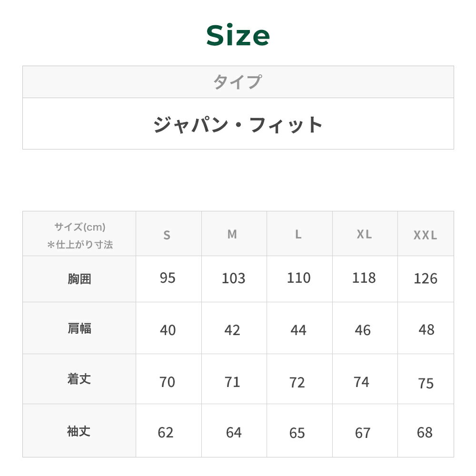Screen dimensions: 476x476
Task: Click the 肩幅 row label
Action: coord(79,328)
